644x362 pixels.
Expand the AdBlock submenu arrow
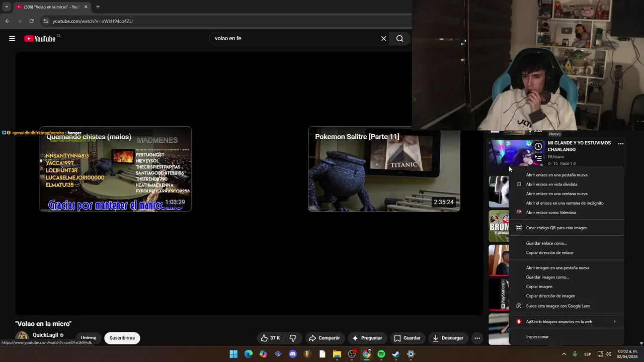[x=614, y=322]
